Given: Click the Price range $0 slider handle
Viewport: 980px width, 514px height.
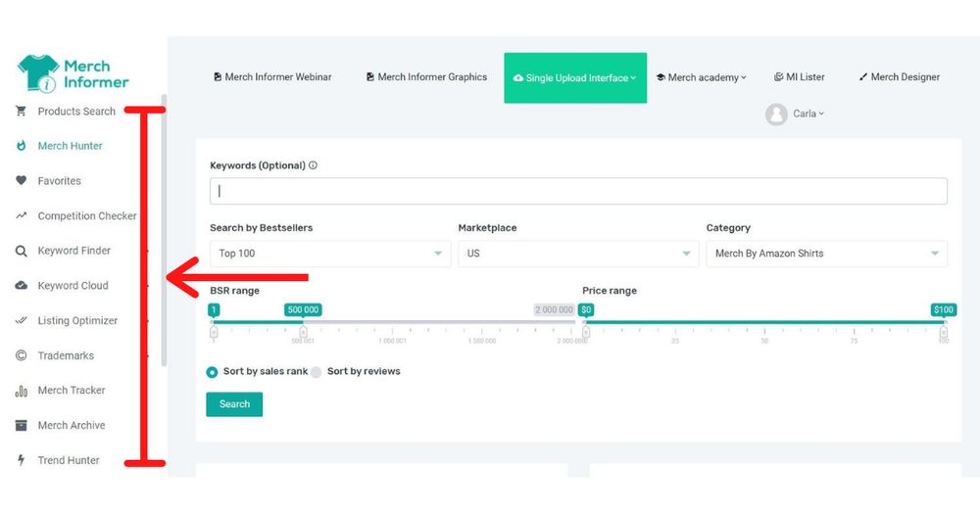Looking at the screenshot, I should (x=586, y=331).
